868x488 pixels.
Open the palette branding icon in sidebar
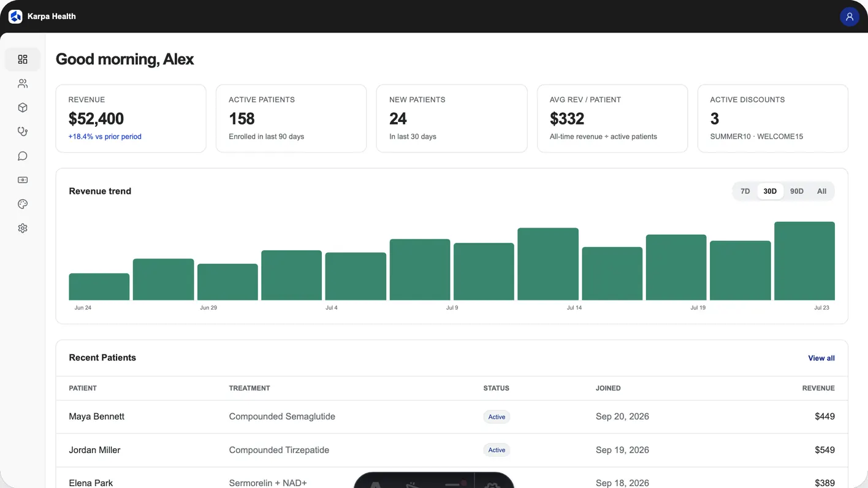point(23,204)
